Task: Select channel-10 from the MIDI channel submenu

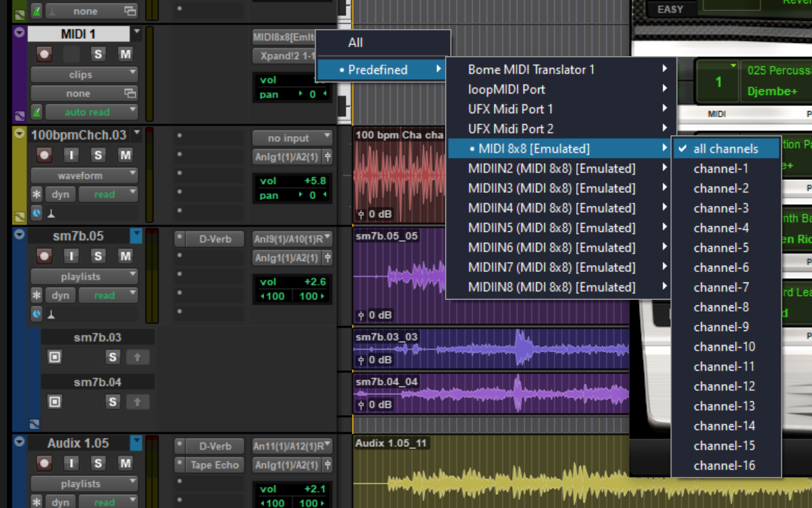Action: (724, 346)
